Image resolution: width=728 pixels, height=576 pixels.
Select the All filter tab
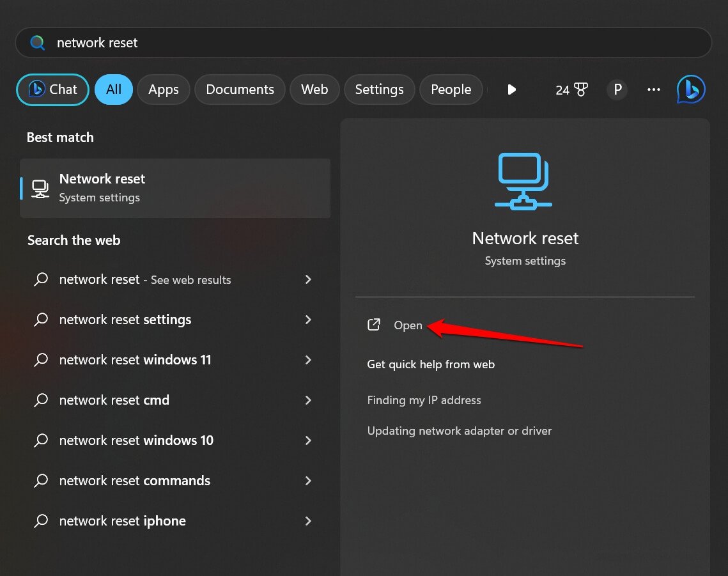tap(114, 90)
